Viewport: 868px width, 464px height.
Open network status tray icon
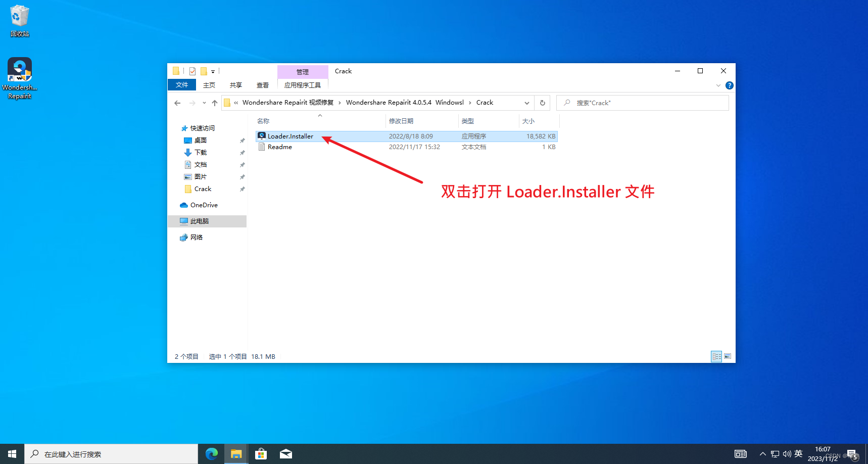pos(775,454)
